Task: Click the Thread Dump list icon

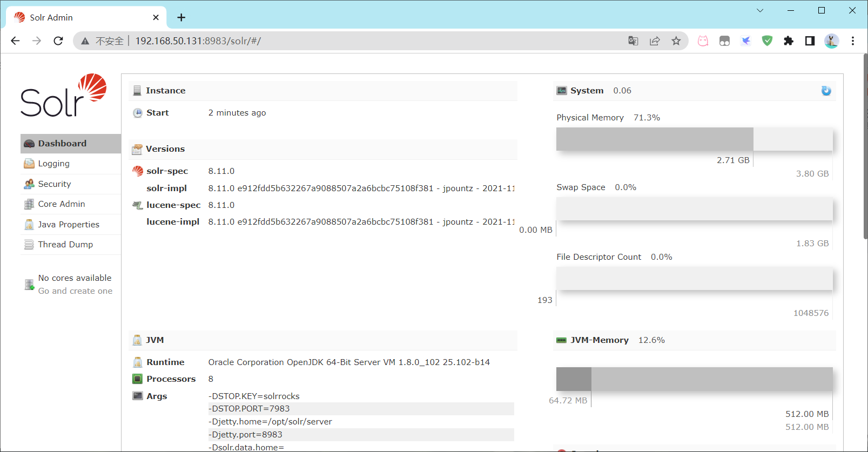Action: pyautogui.click(x=29, y=245)
